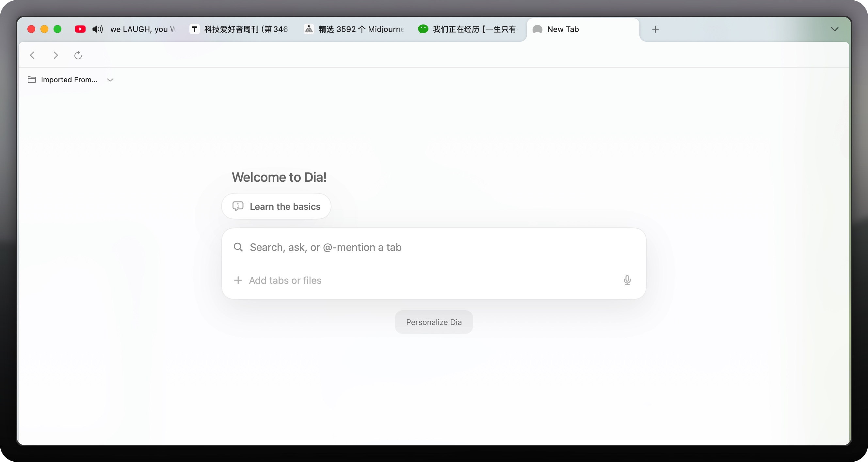The width and height of the screenshot is (868, 462).
Task: Open the tab list chevron at top right
Action: pyautogui.click(x=834, y=29)
